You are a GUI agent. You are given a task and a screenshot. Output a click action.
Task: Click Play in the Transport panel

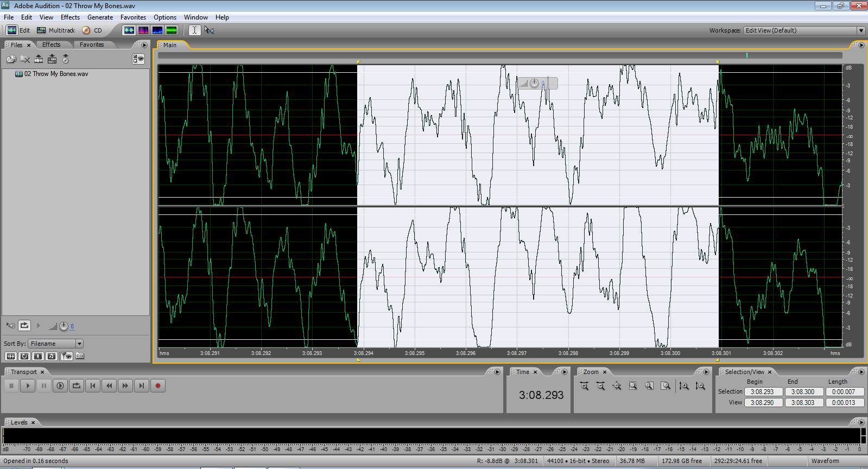click(x=28, y=386)
